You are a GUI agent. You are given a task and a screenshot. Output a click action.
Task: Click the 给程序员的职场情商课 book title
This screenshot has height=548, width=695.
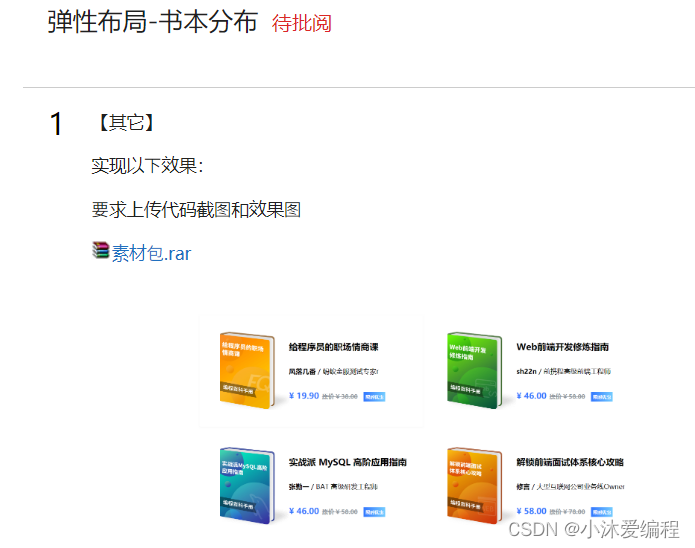click(333, 347)
